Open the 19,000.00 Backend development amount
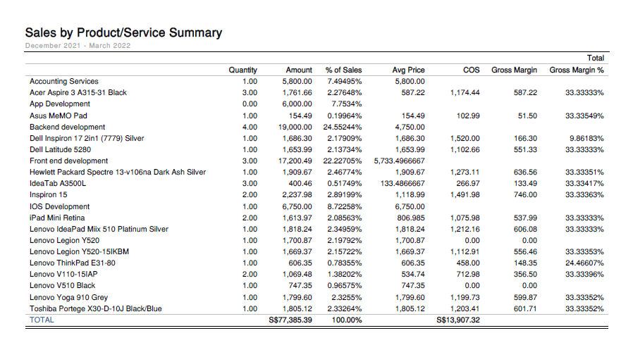The image size is (633, 364). [x=296, y=127]
